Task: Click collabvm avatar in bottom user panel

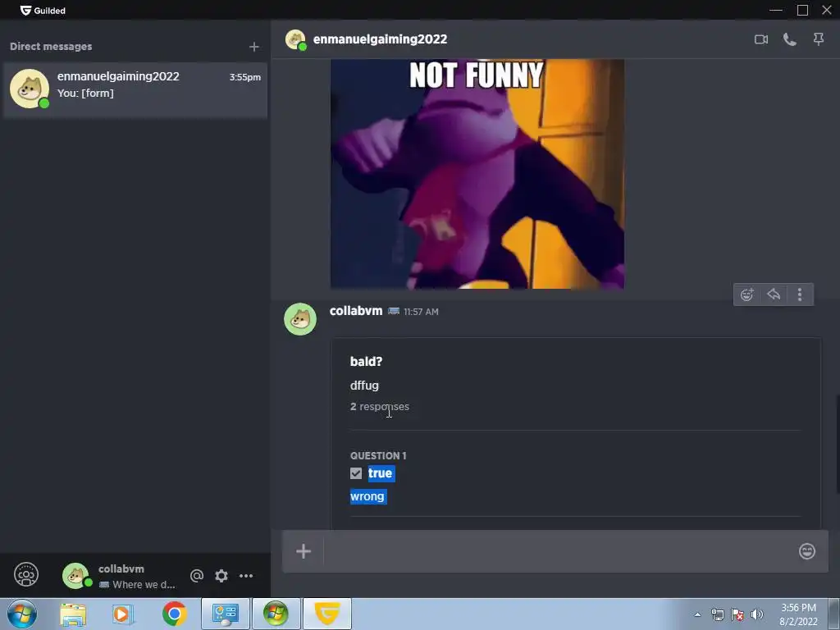Action: tap(75, 576)
